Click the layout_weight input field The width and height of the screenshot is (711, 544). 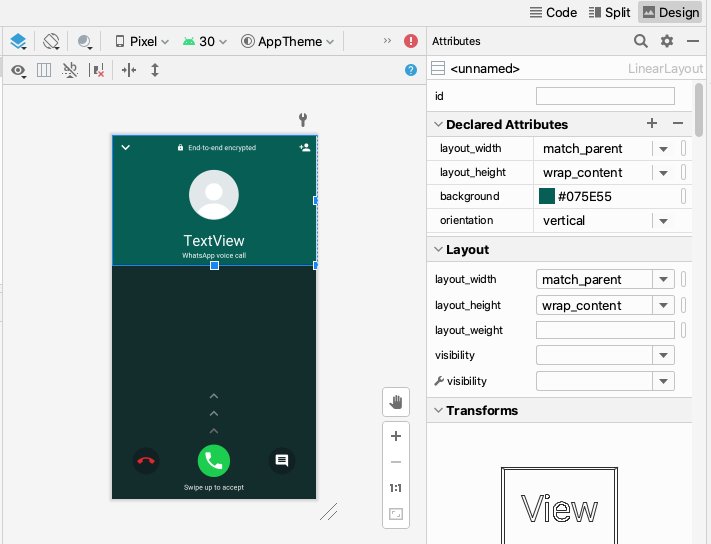point(605,330)
